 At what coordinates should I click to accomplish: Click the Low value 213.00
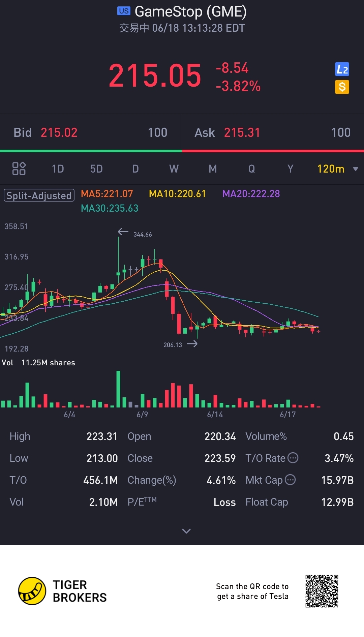102,458
